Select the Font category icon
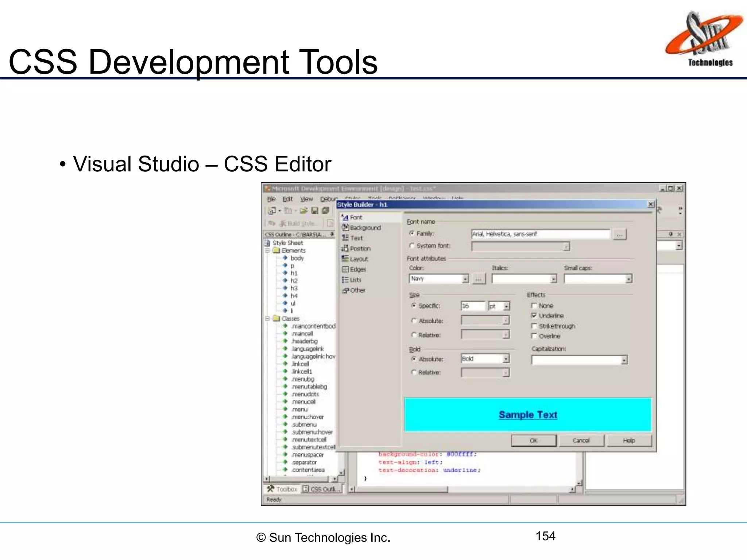Screen dimensions: 747x560 tap(345, 218)
